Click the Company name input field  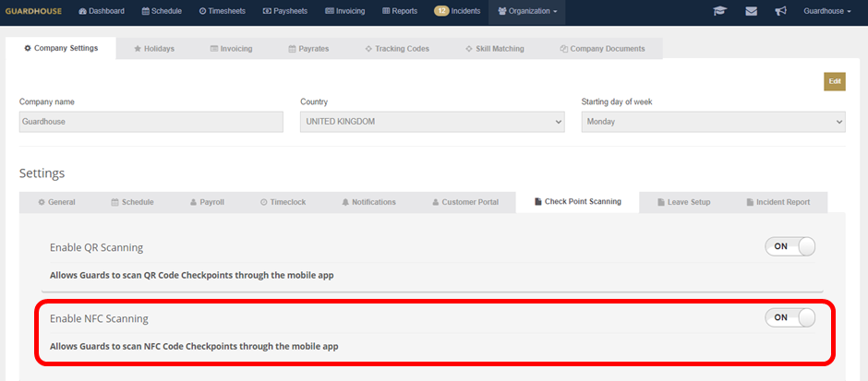click(x=151, y=122)
